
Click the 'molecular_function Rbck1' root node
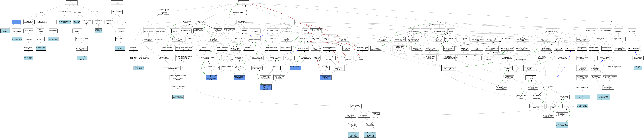[72, 3]
